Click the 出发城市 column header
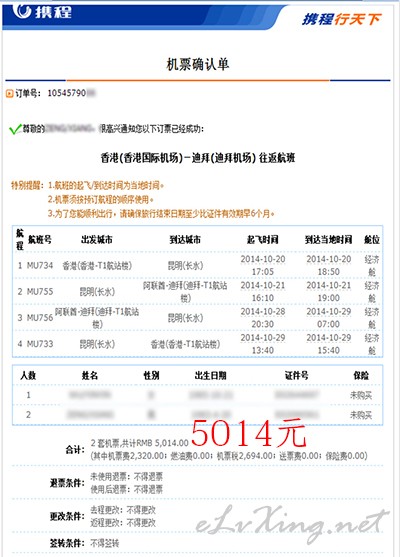The width and height of the screenshot is (400, 557). [97, 240]
